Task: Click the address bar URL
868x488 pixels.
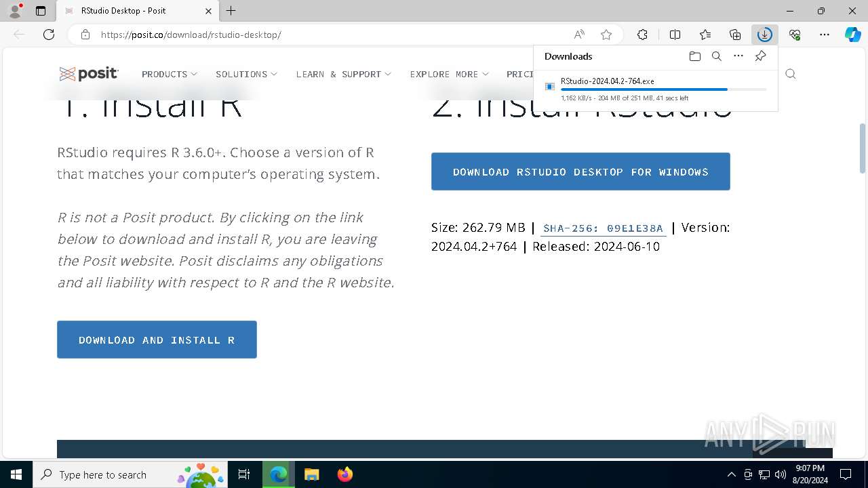Action: point(191,35)
